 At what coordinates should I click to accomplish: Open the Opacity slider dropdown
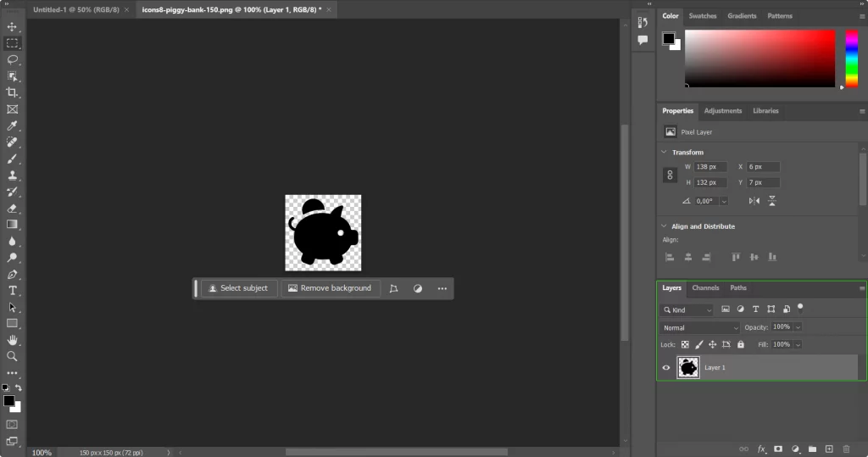(798, 327)
